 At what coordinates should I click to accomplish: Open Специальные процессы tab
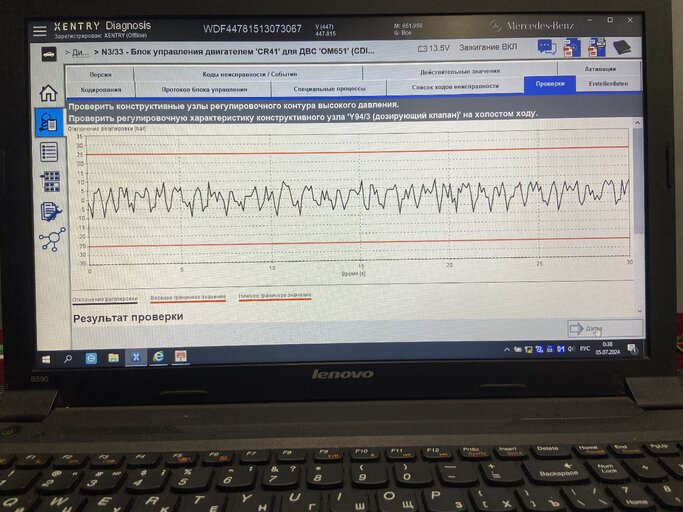tap(329, 88)
